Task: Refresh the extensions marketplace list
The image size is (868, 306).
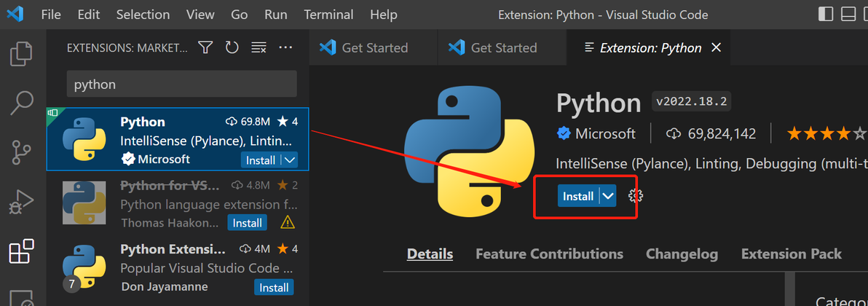Action: pos(232,47)
